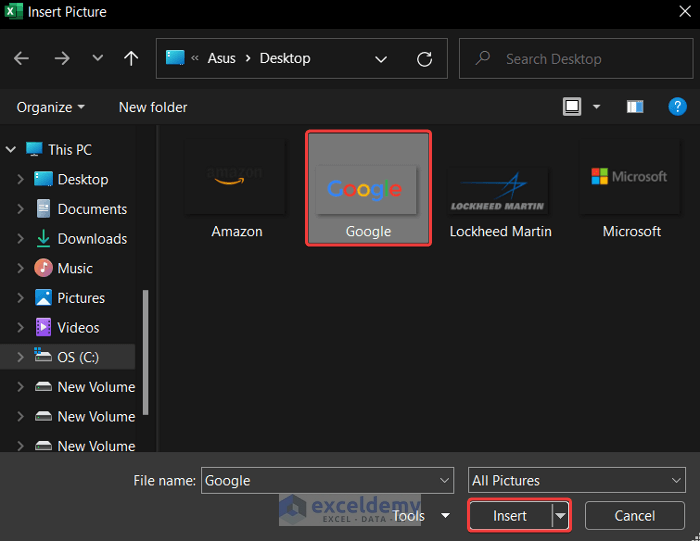
Task: Select the Amazon image file
Action: point(236,190)
